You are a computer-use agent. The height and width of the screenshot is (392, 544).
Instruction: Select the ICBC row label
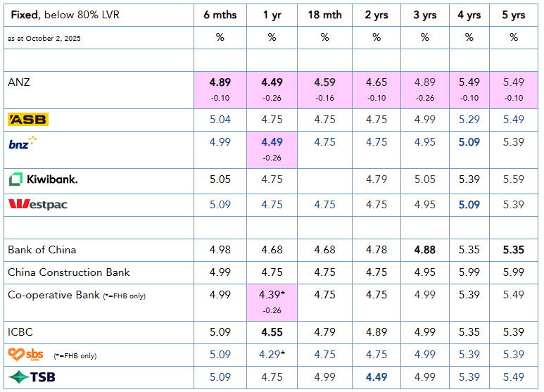pos(20,332)
